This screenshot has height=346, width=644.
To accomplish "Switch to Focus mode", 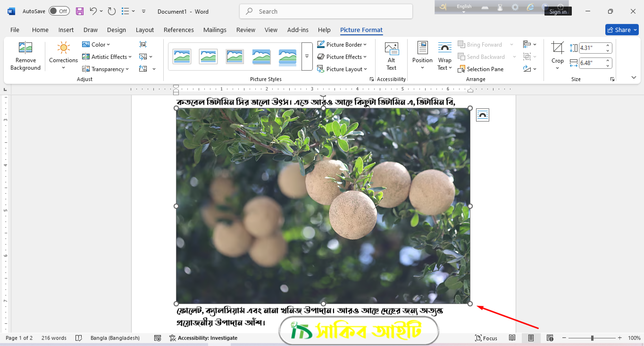I will [486, 338].
